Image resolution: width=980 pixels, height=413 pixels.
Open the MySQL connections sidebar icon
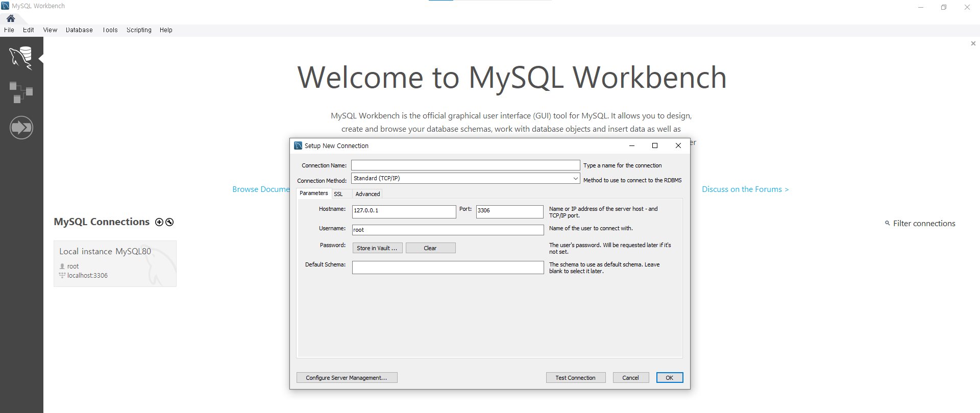(x=21, y=58)
